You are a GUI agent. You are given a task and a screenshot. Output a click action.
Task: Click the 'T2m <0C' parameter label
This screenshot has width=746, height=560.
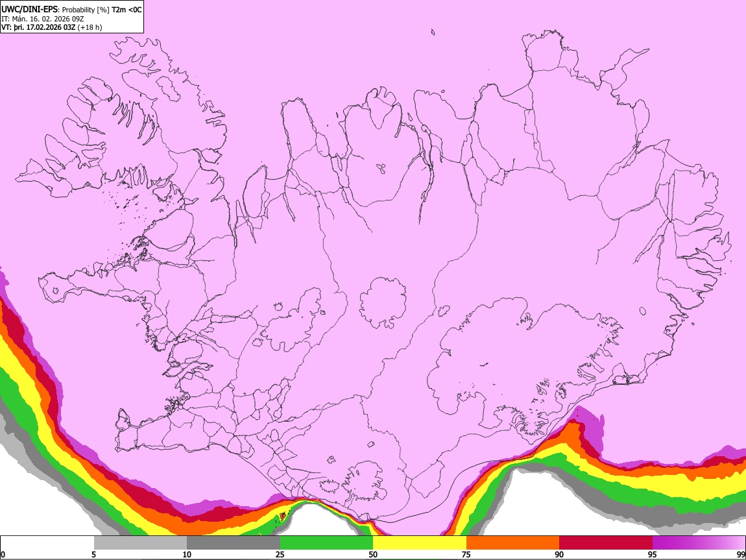point(126,10)
